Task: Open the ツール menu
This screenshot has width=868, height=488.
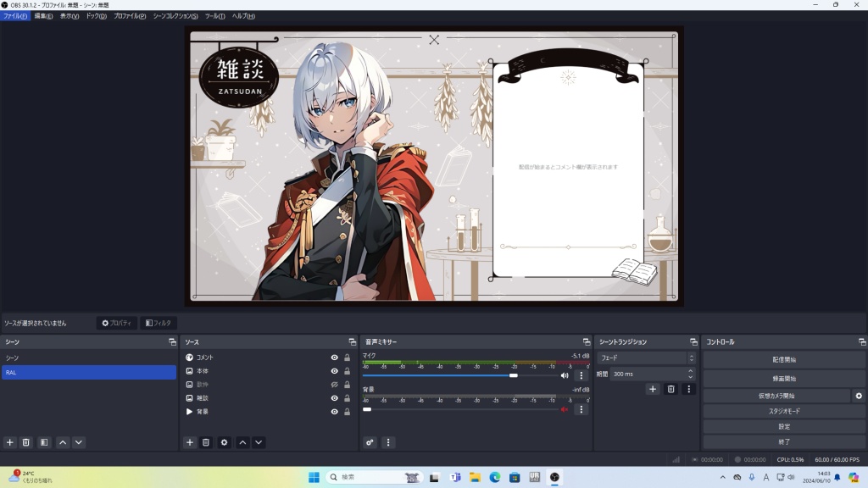Action: tap(214, 16)
